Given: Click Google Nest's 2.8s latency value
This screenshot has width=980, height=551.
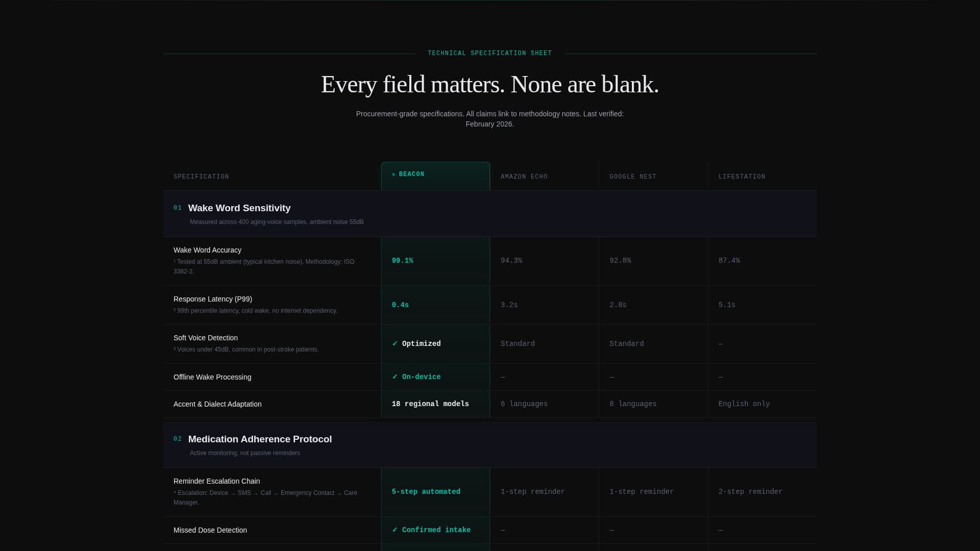Looking at the screenshot, I should (618, 305).
